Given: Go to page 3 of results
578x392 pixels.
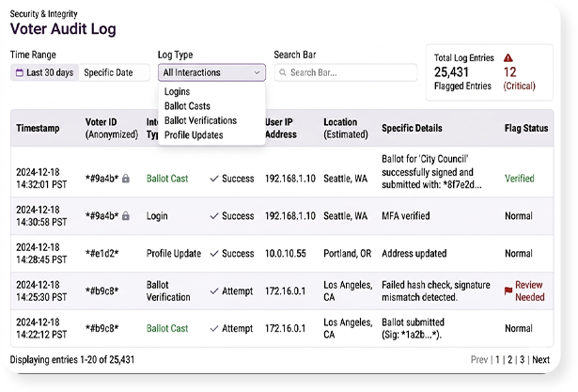Looking at the screenshot, I should click(x=522, y=359).
